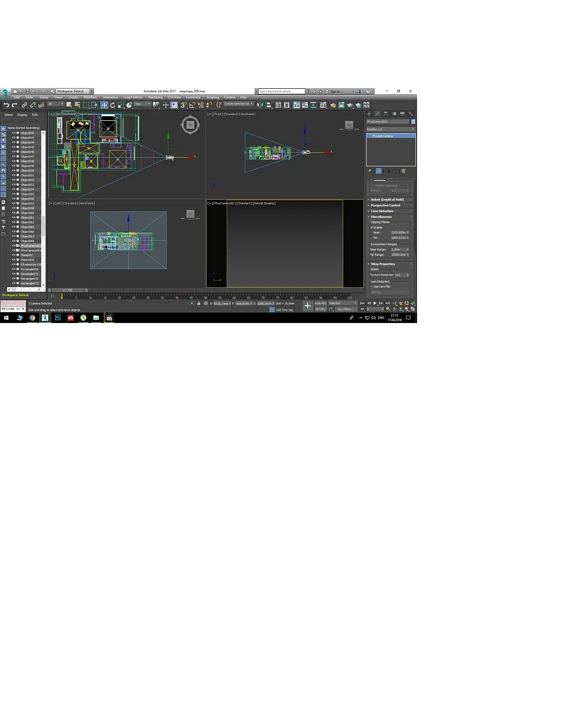The width and height of the screenshot is (588, 719).
Task: Open the Animation menu
Action: (x=110, y=97)
